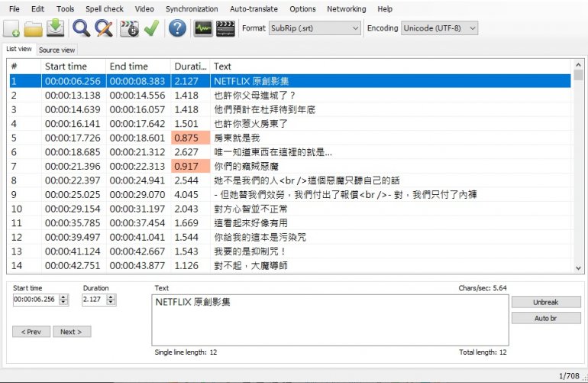This screenshot has width=588, height=383.
Task: Click the subtitle text edit box
Action: tap(330, 320)
